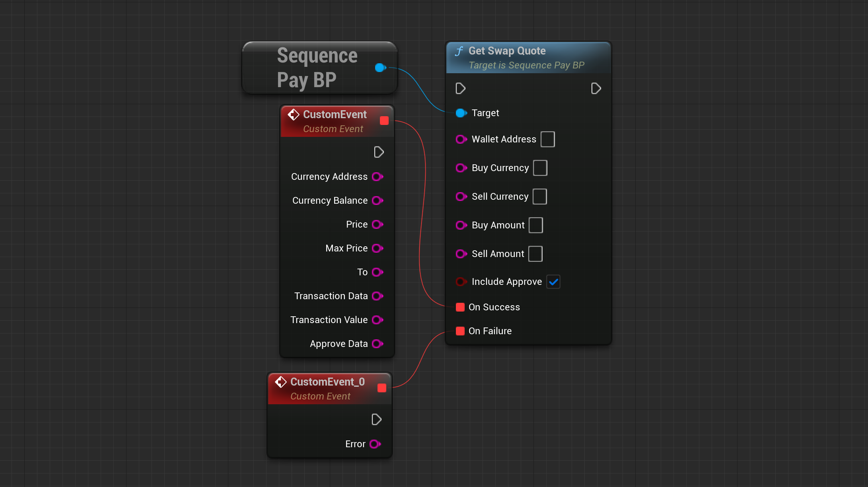Click the Transaction Data output pin
The height and width of the screenshot is (487, 868).
tap(377, 296)
